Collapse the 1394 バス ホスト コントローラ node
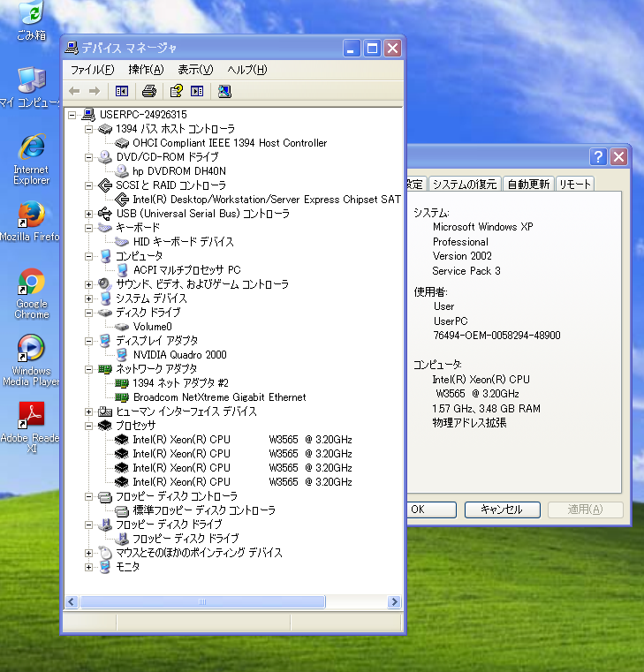Image resolution: width=644 pixels, height=672 pixels. click(x=88, y=129)
